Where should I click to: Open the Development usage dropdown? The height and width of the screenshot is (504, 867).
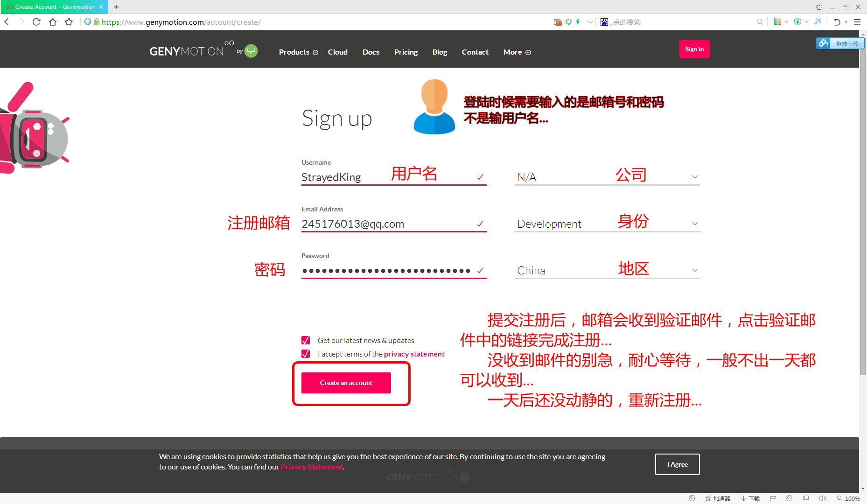tap(607, 224)
